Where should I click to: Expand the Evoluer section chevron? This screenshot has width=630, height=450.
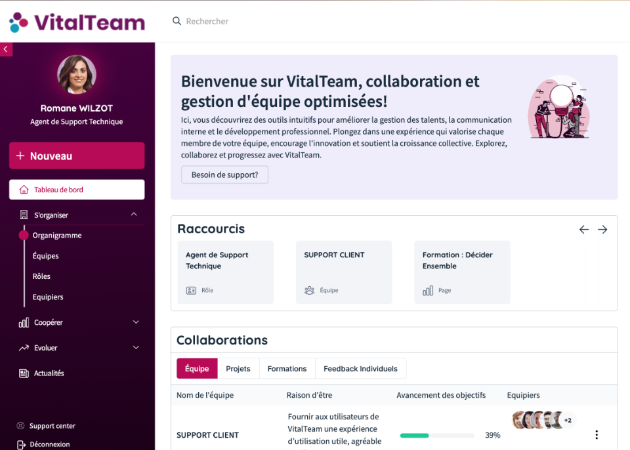tap(136, 348)
